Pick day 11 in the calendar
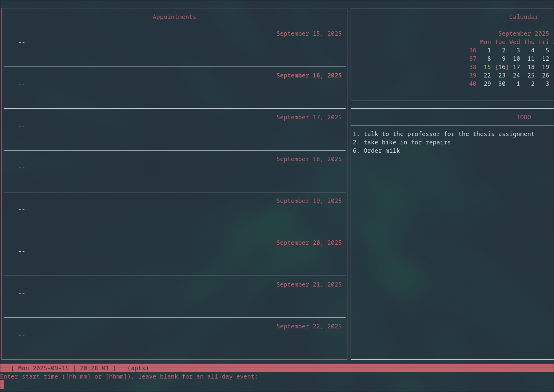The image size is (554, 392). pos(531,59)
